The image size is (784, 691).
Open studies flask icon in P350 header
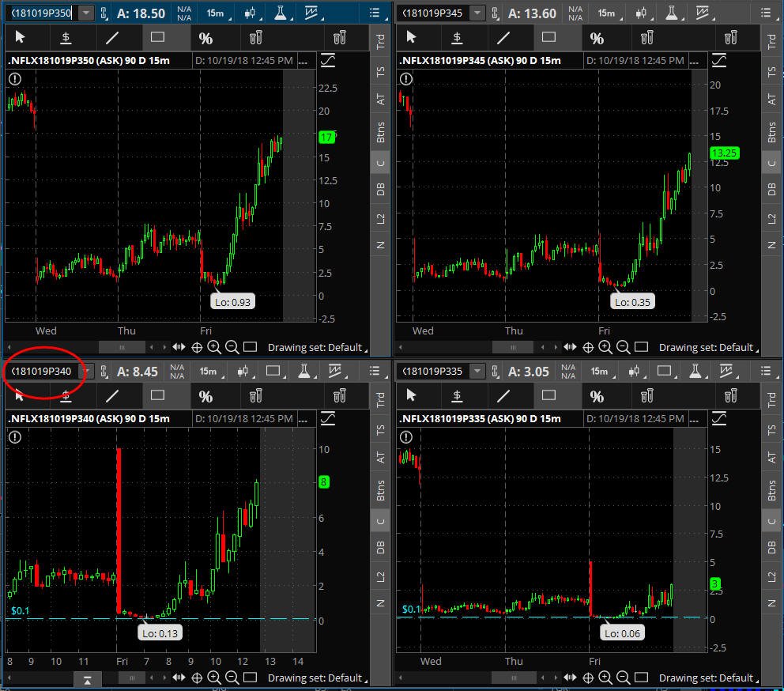pyautogui.click(x=281, y=13)
